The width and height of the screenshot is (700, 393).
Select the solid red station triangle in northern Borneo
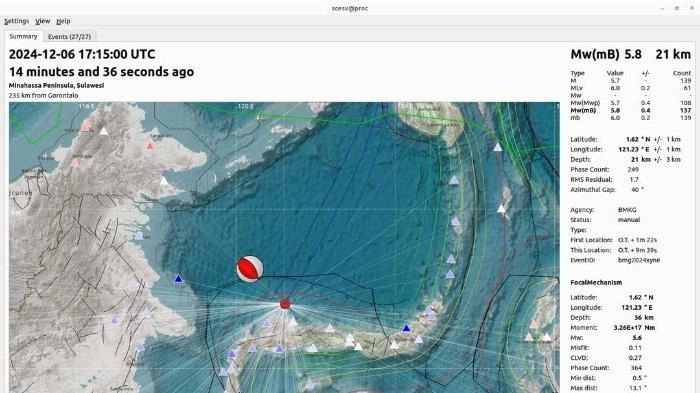(x=150, y=146)
